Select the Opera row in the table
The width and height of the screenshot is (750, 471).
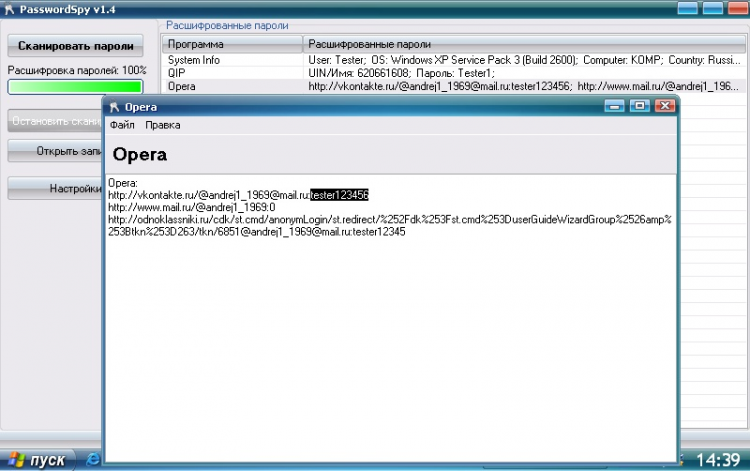click(453, 86)
